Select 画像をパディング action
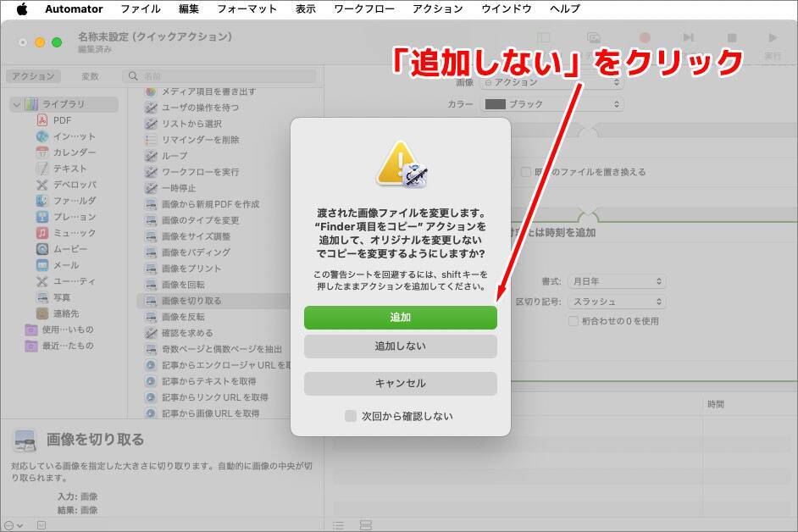The image size is (798, 532). 196,252
